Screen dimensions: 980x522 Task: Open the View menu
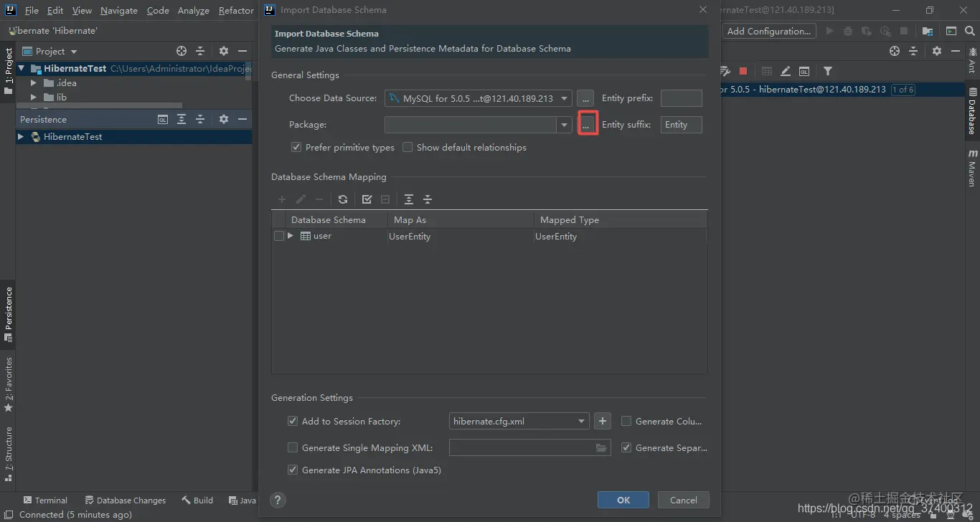pos(82,10)
